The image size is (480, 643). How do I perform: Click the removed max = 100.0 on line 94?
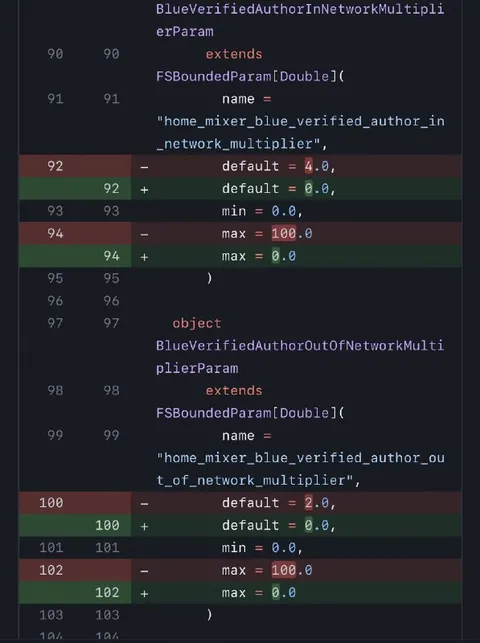coord(267,234)
